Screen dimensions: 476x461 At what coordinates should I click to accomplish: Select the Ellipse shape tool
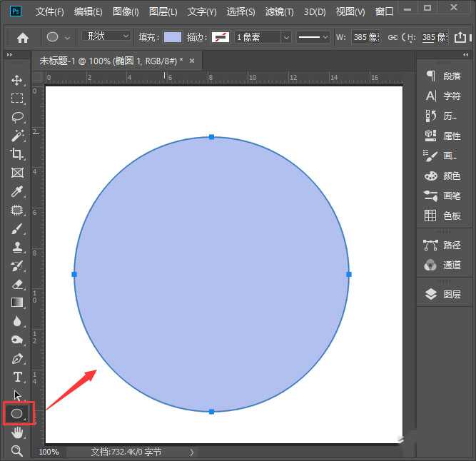(17, 413)
